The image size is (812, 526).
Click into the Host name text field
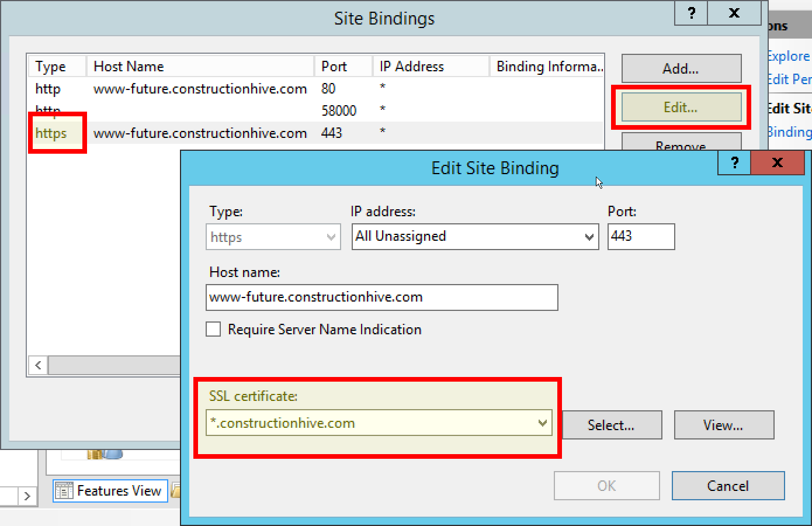[381, 297]
